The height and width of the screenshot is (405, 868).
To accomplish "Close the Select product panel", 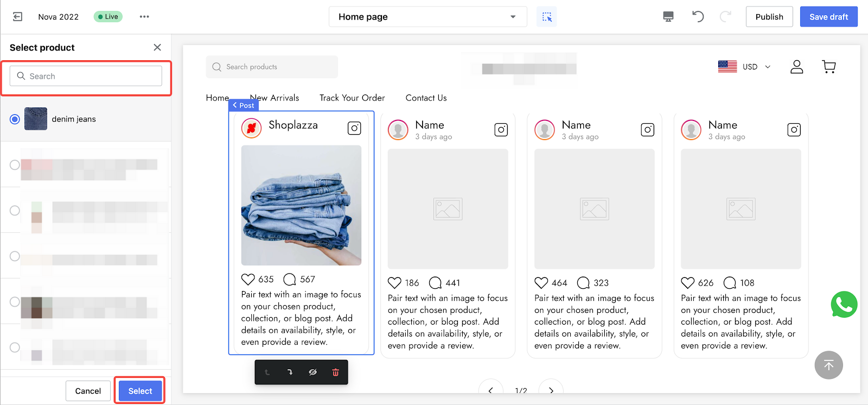I will [157, 47].
